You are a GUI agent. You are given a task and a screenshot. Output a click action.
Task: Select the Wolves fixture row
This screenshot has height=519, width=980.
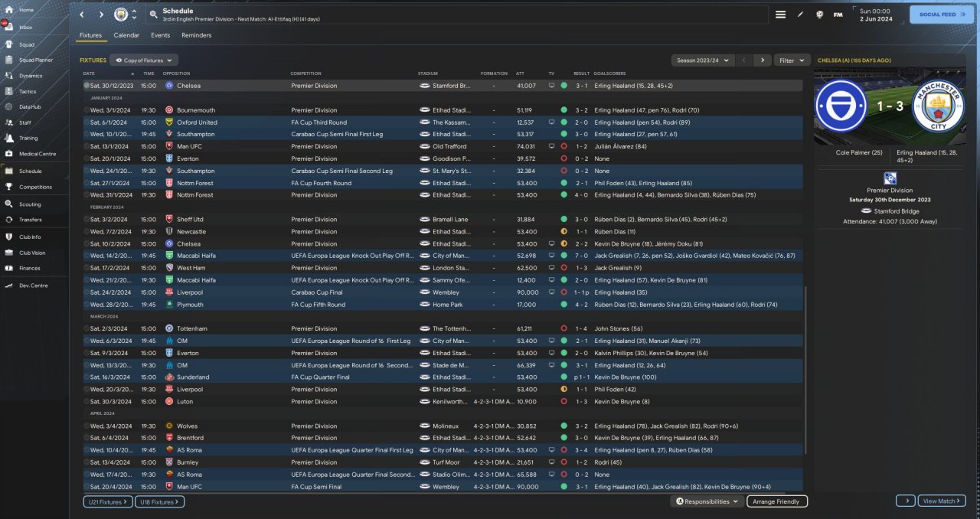coord(443,426)
